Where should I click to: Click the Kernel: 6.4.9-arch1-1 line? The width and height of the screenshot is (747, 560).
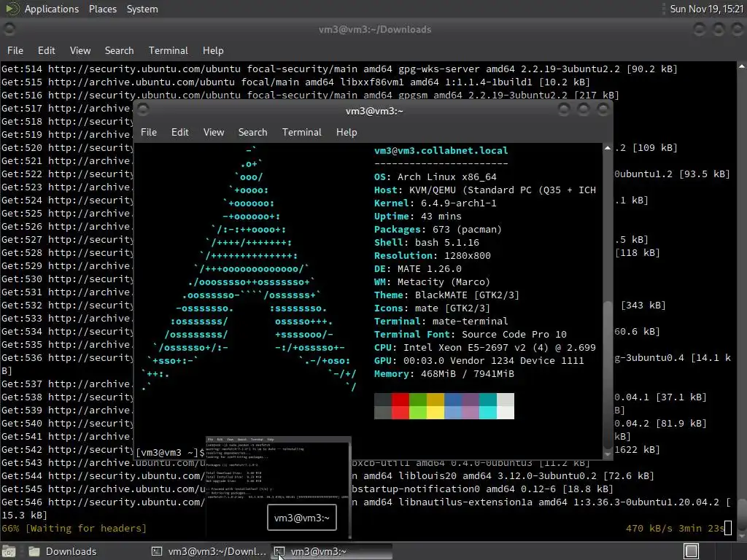point(435,203)
